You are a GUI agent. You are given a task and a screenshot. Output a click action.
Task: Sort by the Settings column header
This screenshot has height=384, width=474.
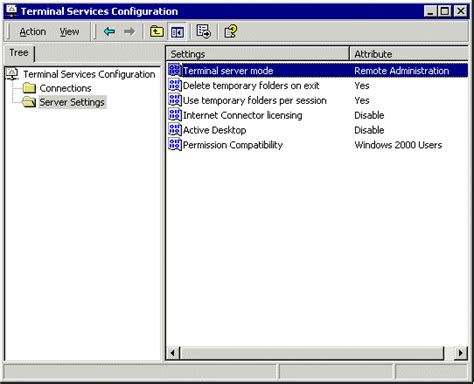(x=257, y=54)
